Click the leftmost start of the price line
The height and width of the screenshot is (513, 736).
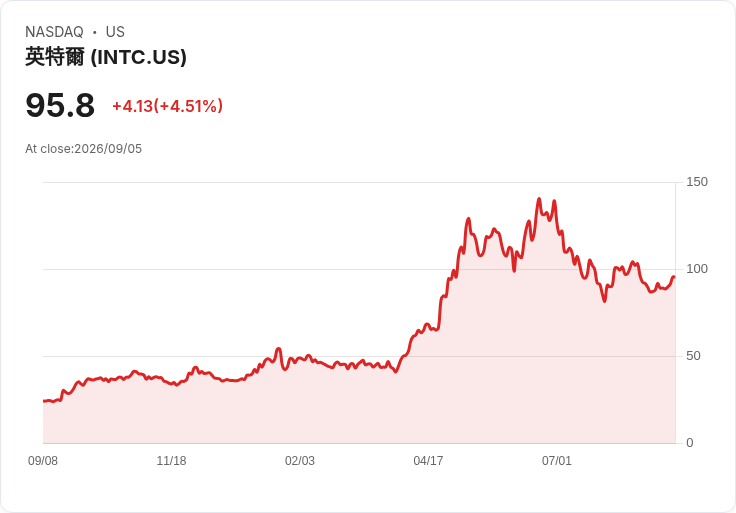44,401
